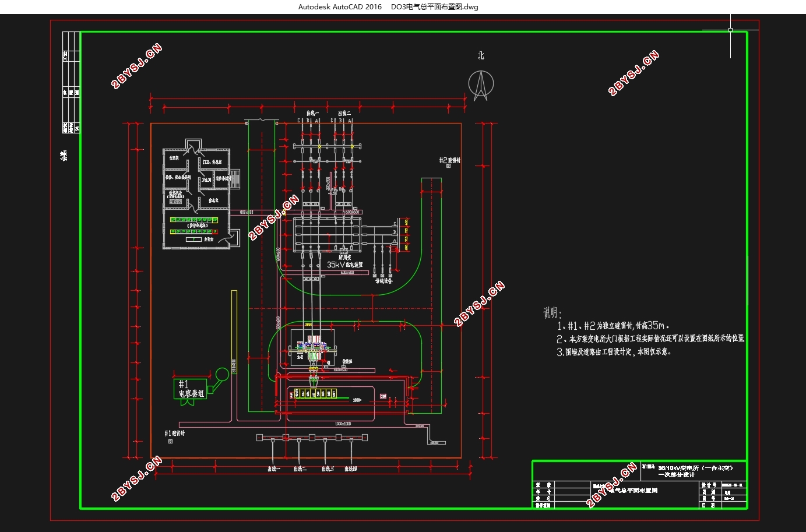Select note 2 about substation gate location

(650, 339)
